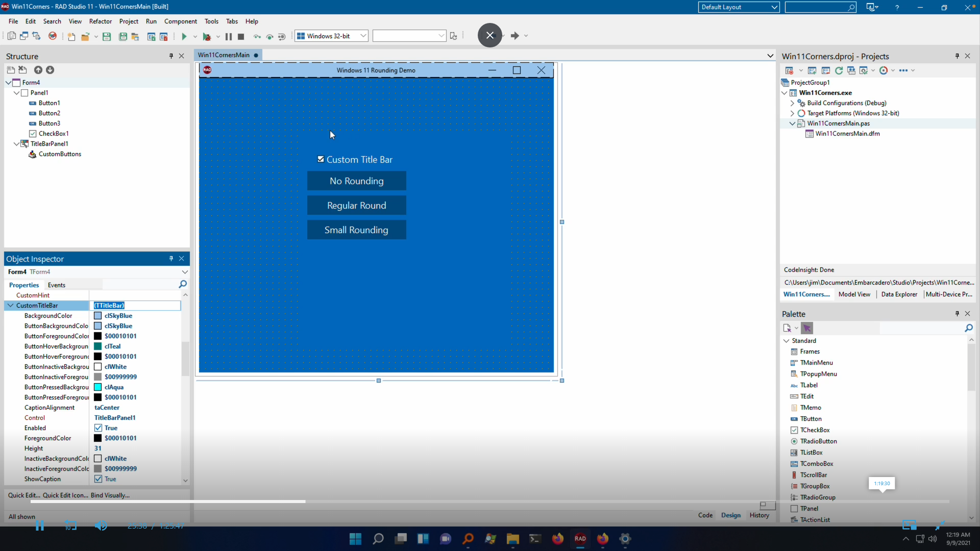Click the Save file toolbar icon
The width and height of the screenshot is (980, 551).
tap(107, 36)
